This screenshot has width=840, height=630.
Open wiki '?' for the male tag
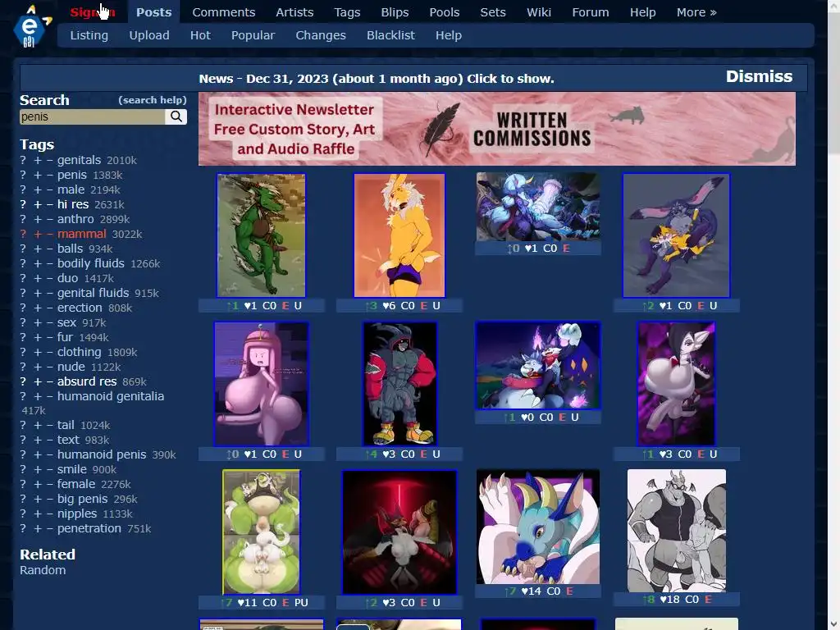coord(23,189)
